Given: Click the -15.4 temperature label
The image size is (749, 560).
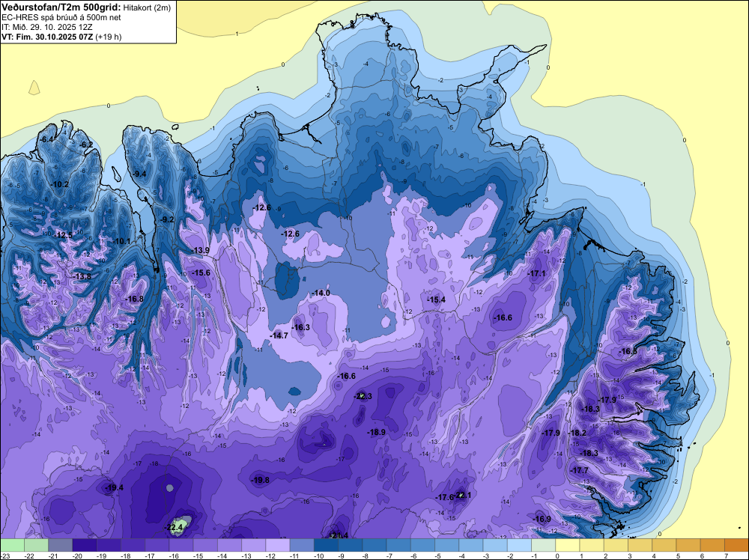Looking at the screenshot, I should click(x=436, y=299).
